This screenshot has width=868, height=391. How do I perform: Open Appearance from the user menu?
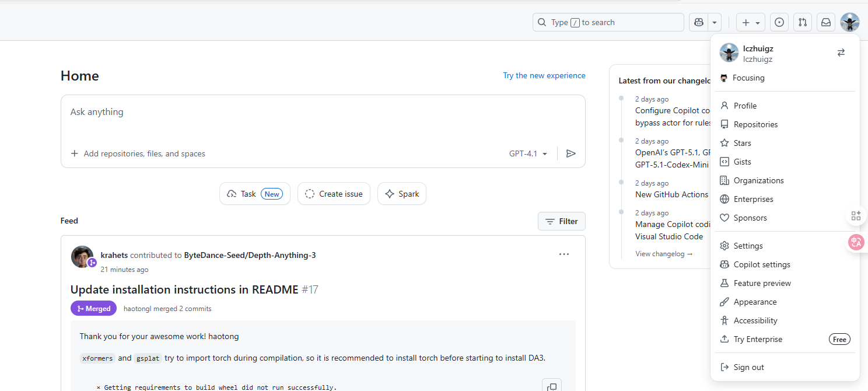tap(755, 302)
